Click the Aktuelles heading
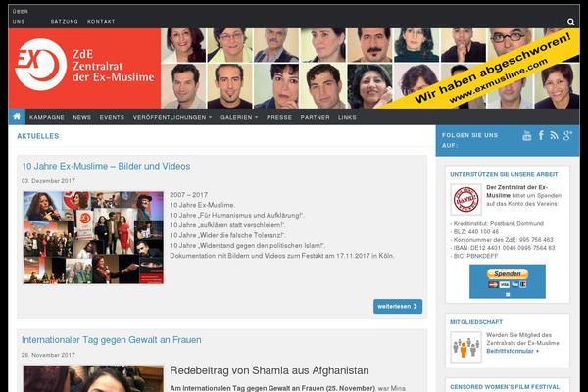Viewport: 588px width, 392px height. point(38,136)
